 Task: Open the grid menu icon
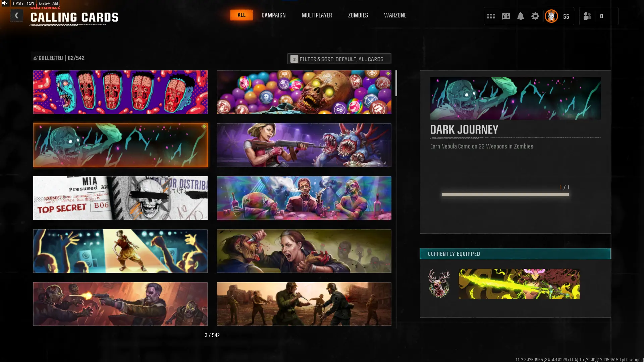(x=491, y=16)
